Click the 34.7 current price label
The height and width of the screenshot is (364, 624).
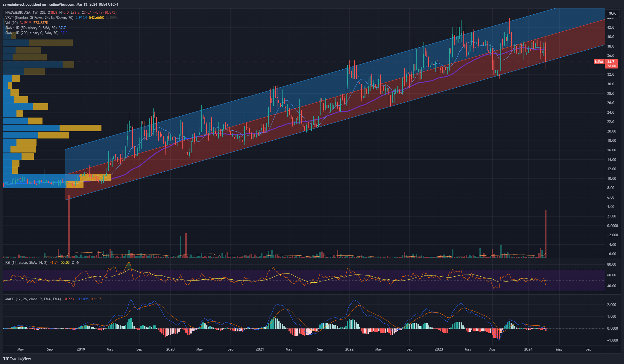coord(611,62)
